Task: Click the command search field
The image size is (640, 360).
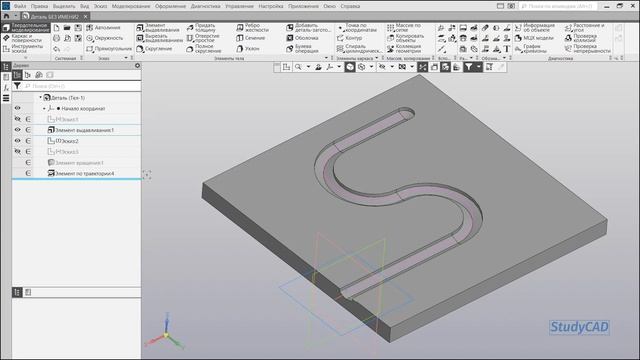Action: click(x=559, y=6)
